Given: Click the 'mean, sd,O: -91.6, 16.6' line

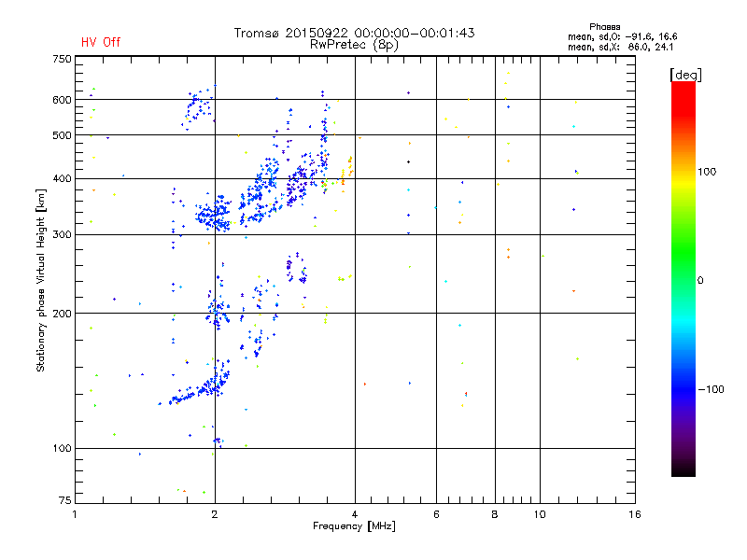Looking at the screenshot, I should pyautogui.click(x=622, y=36).
